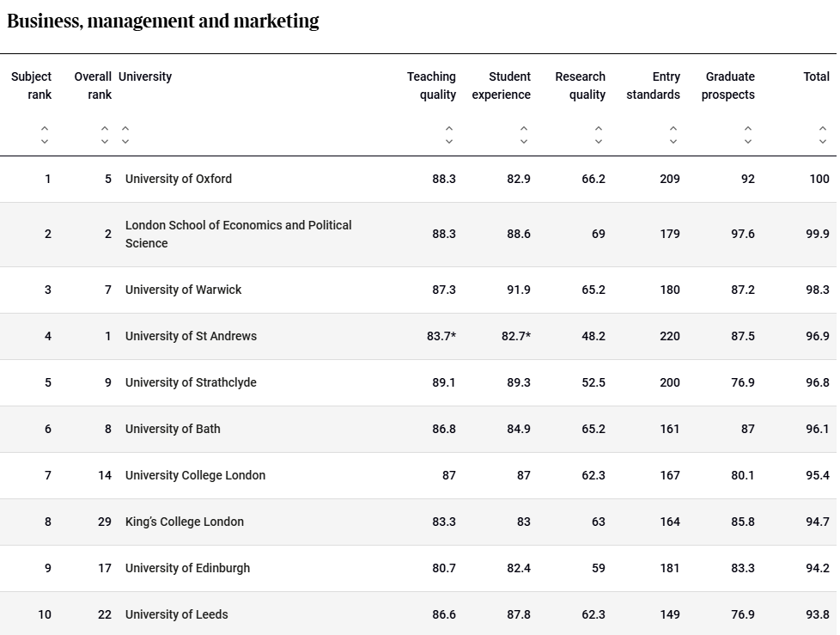Click UCL's graduate prospects 80.1
This screenshot has width=840, height=635.
coord(742,475)
